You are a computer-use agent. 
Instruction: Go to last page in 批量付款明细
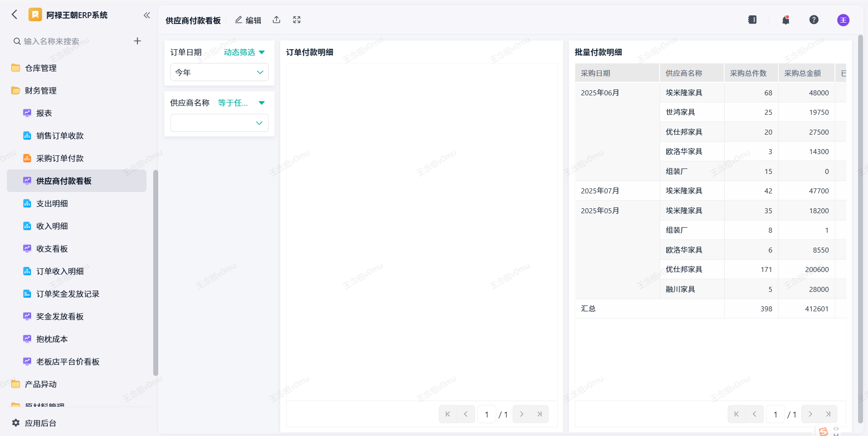[828, 414]
